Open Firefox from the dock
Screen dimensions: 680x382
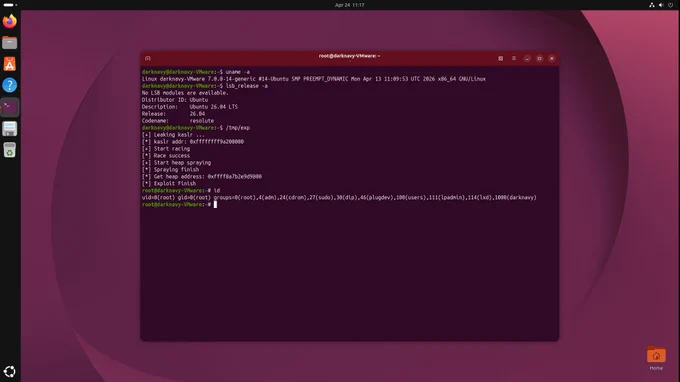coord(10,21)
